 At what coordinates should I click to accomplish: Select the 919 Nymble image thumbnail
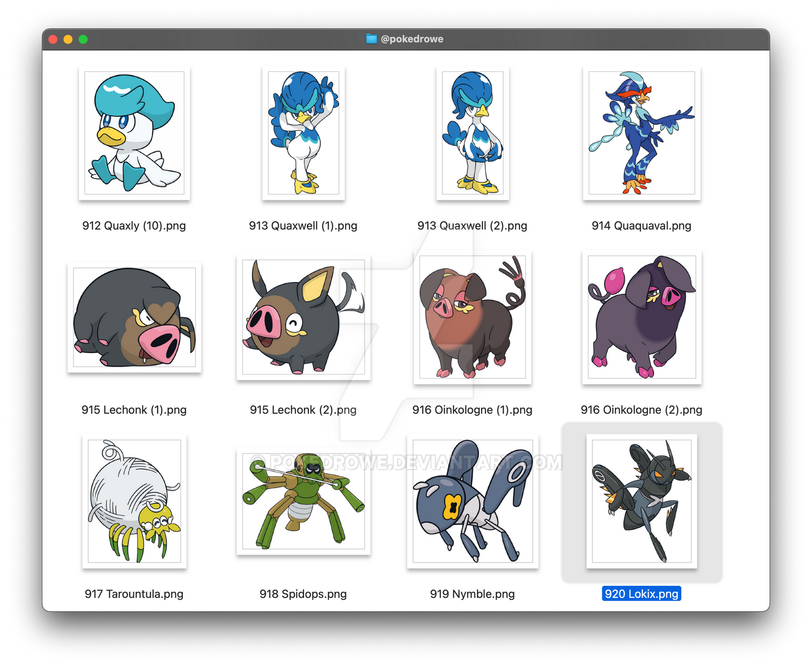pyautogui.click(x=472, y=501)
